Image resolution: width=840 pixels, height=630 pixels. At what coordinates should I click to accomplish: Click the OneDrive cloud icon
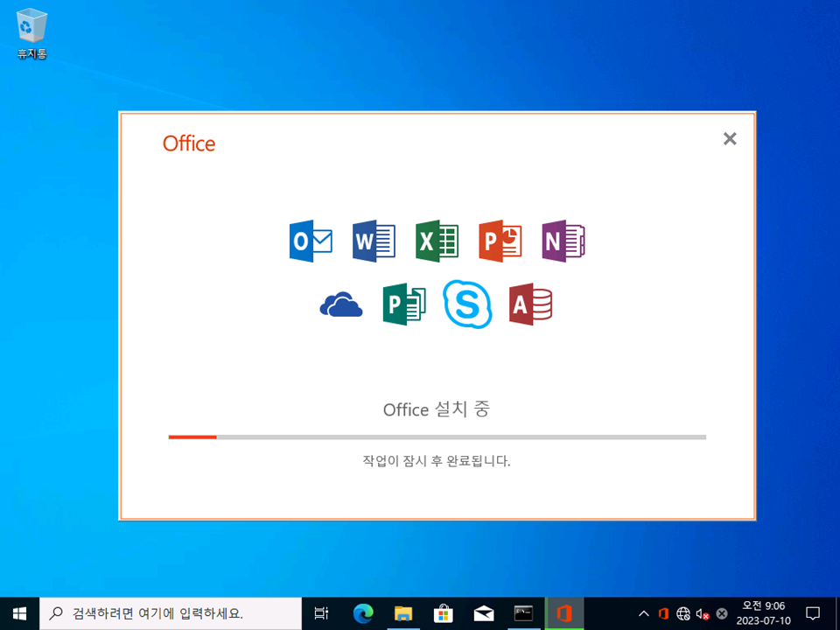[x=341, y=304]
